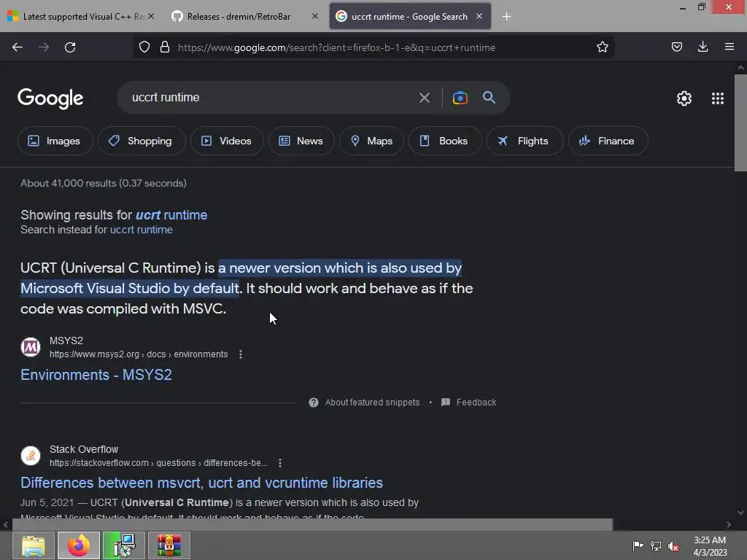
Task: Open the installer program on the taskbar
Action: coord(124,545)
